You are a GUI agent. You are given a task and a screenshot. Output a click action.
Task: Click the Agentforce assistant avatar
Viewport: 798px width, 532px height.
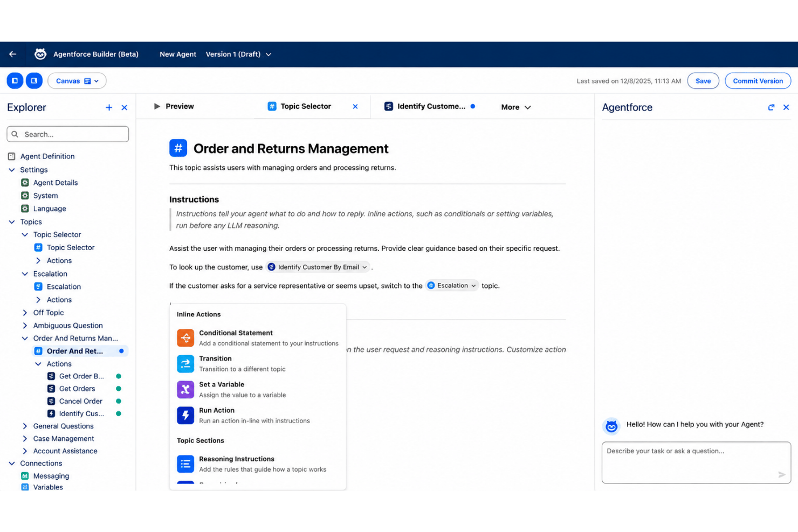pos(611,426)
